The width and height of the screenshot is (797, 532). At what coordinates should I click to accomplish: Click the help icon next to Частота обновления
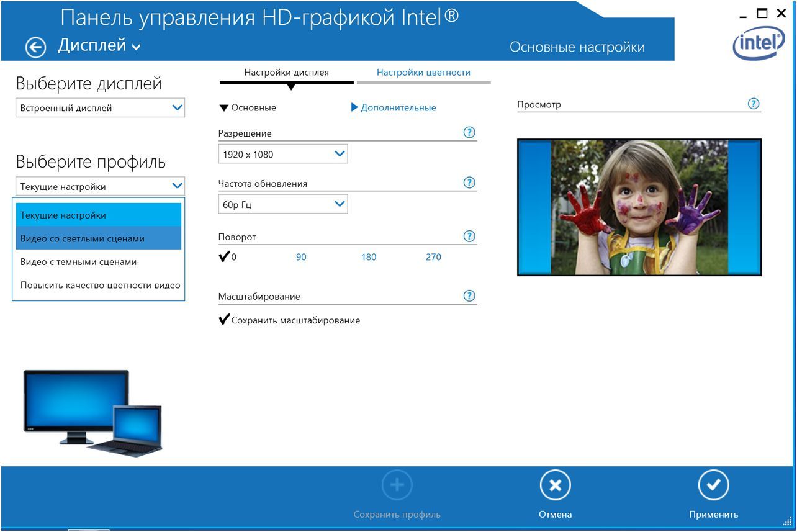(470, 183)
